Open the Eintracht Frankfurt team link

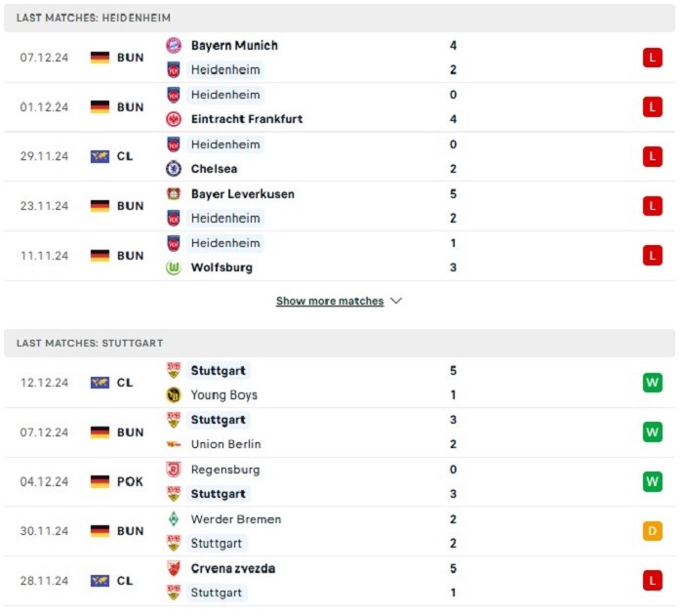(247, 119)
